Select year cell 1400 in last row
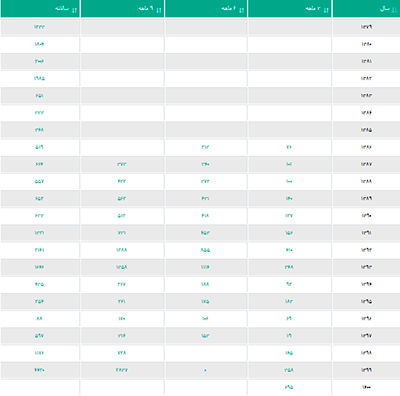The image size is (400, 396). 366,387
